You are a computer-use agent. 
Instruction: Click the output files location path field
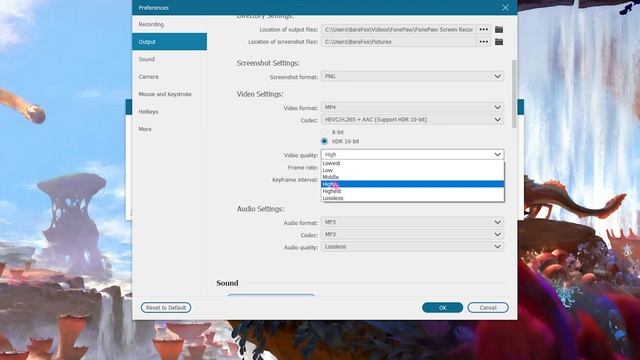point(399,29)
